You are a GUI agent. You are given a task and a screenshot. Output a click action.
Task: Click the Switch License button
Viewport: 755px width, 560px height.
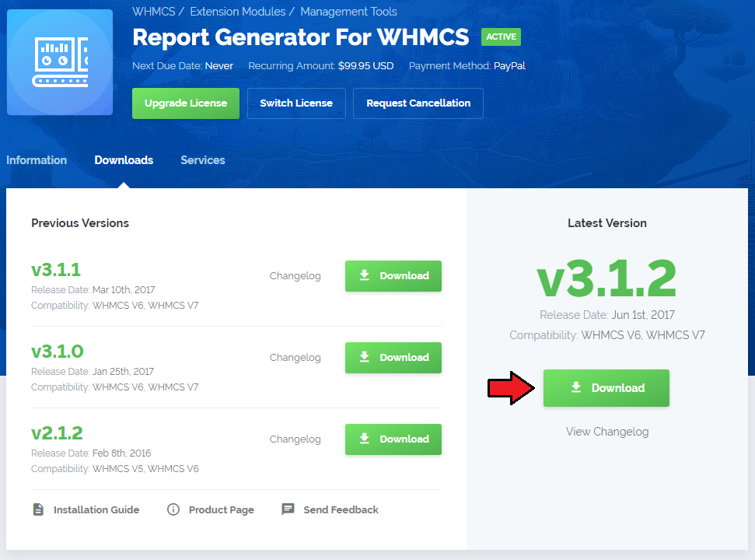[296, 103]
